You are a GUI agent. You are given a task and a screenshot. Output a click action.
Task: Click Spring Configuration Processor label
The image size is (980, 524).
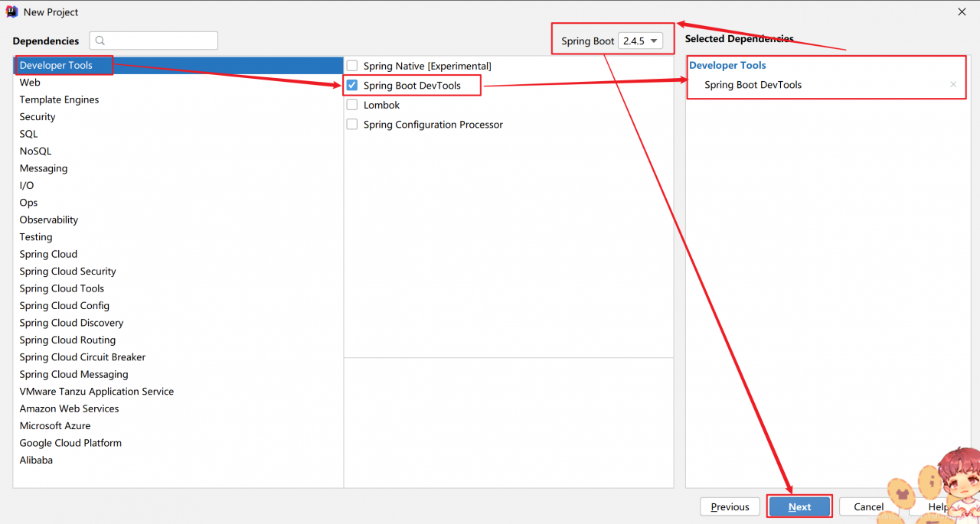click(433, 125)
